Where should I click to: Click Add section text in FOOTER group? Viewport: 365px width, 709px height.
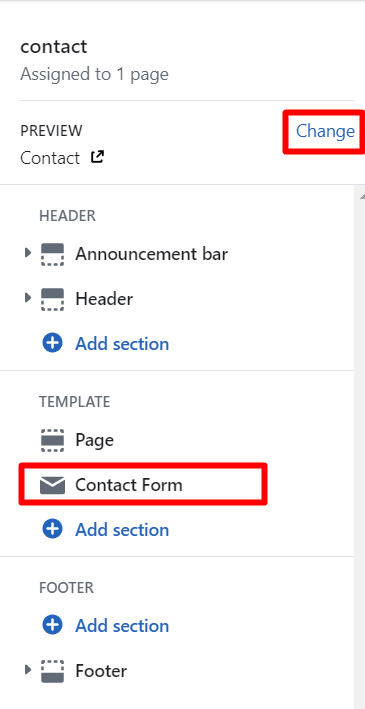(122, 625)
